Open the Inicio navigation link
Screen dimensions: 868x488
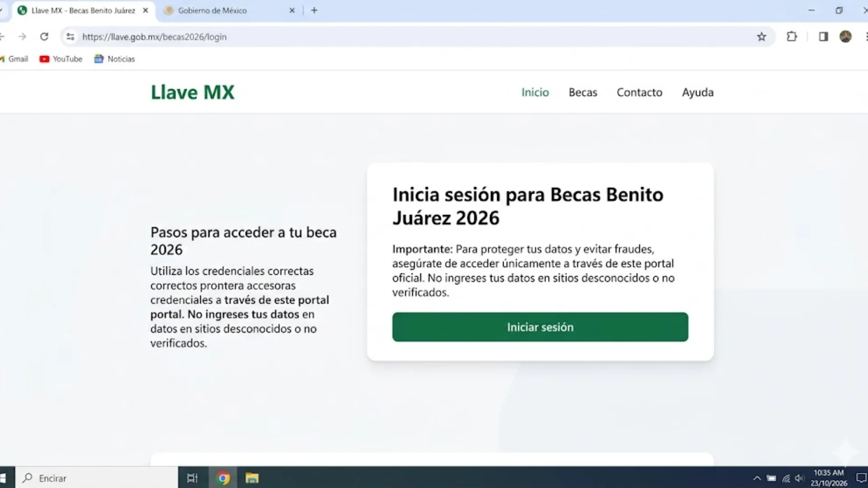coord(535,92)
